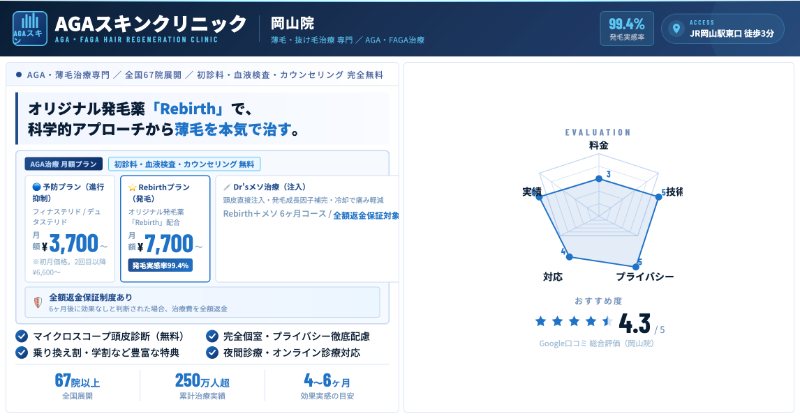Click the half-filled fifth rating star
Viewport: 800px width, 418px height.
point(607,322)
